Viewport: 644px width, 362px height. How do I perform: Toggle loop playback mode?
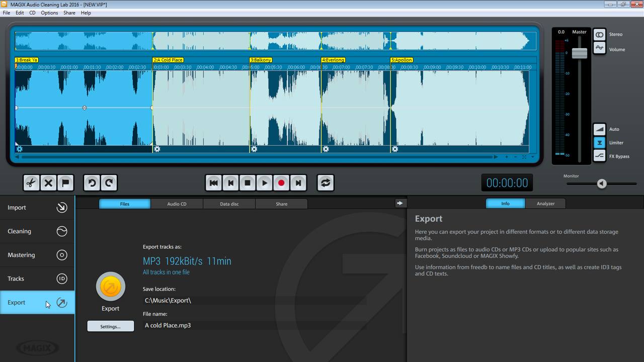click(326, 183)
